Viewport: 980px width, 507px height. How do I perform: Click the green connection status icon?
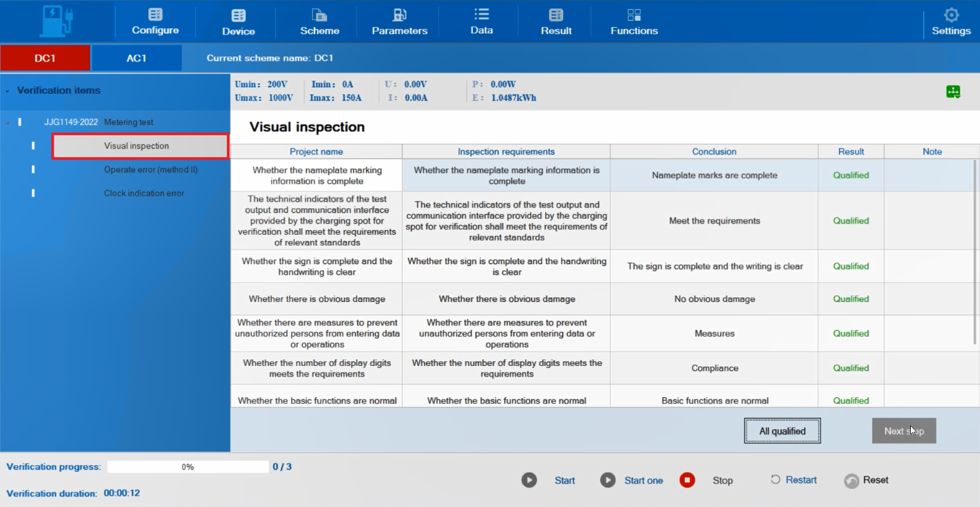click(953, 92)
